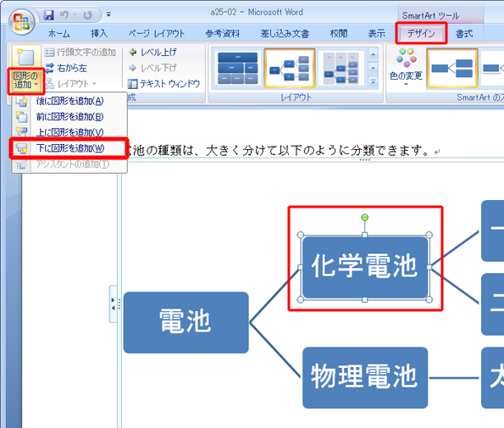Toggle text pane arrows on SmartArt frame

[113, 303]
